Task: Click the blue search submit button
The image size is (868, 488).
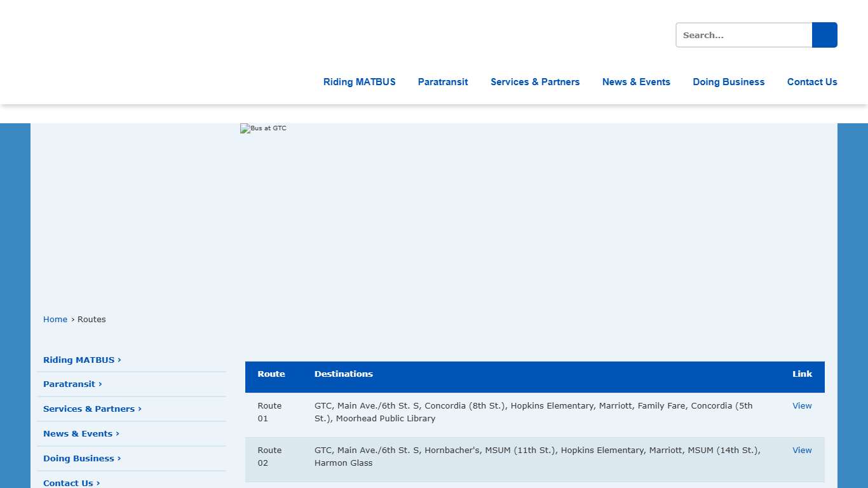Action: [x=824, y=35]
